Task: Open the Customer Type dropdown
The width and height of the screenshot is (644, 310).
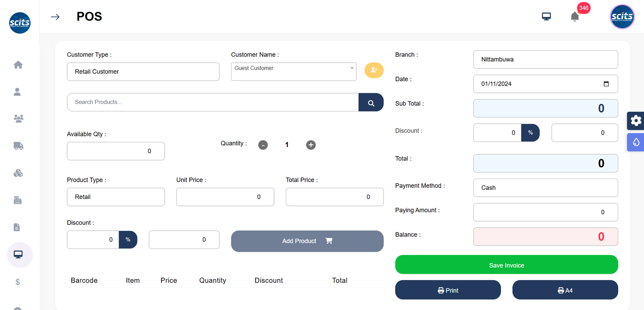Action: tap(143, 72)
